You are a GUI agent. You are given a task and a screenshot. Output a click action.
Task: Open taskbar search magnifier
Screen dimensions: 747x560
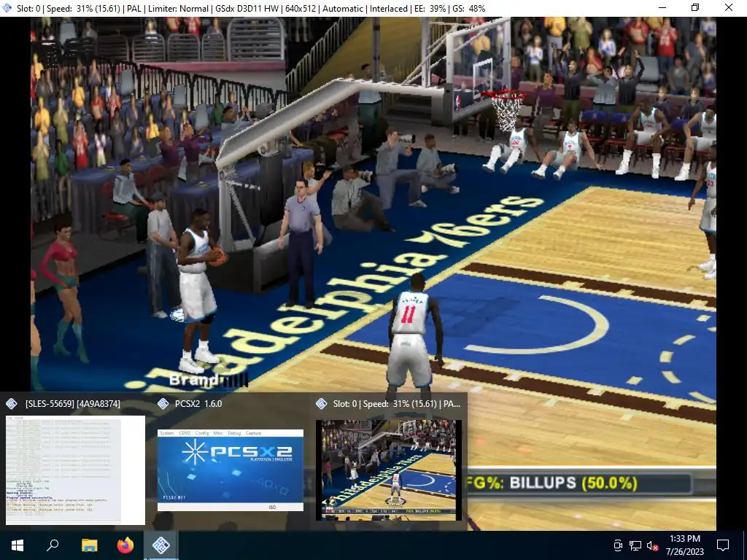pyautogui.click(x=53, y=545)
